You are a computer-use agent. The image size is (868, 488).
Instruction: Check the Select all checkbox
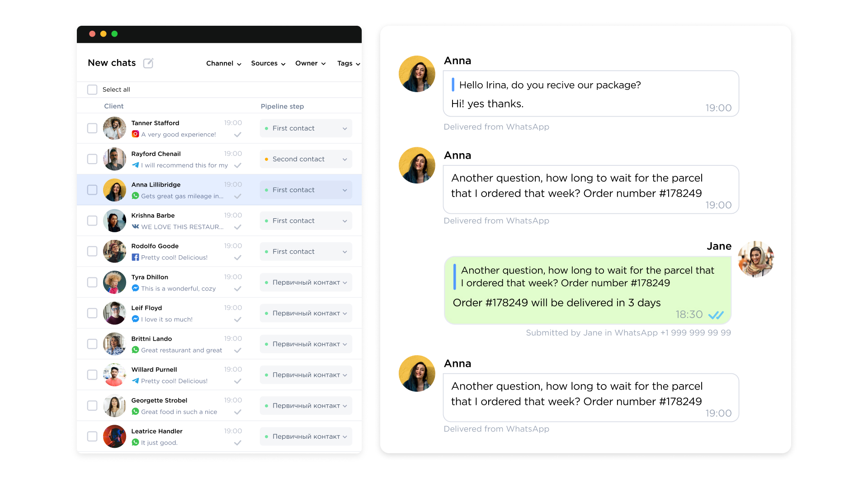tap(92, 89)
